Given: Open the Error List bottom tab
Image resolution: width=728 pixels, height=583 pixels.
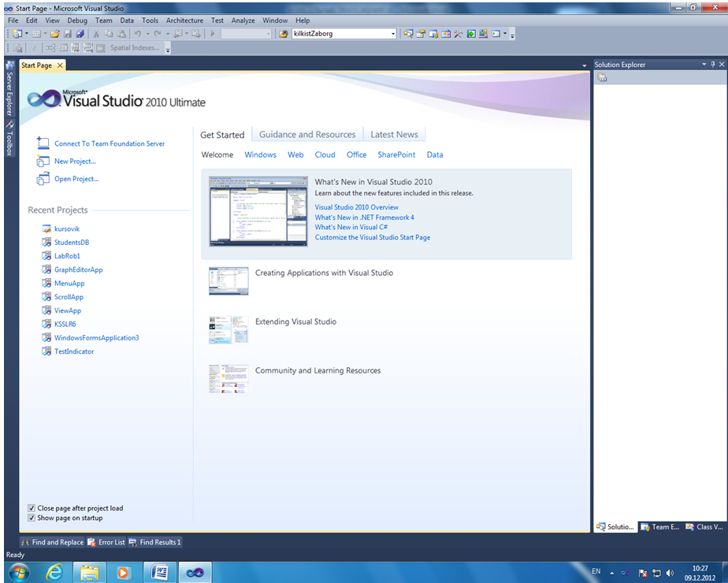Looking at the screenshot, I should 106,542.
